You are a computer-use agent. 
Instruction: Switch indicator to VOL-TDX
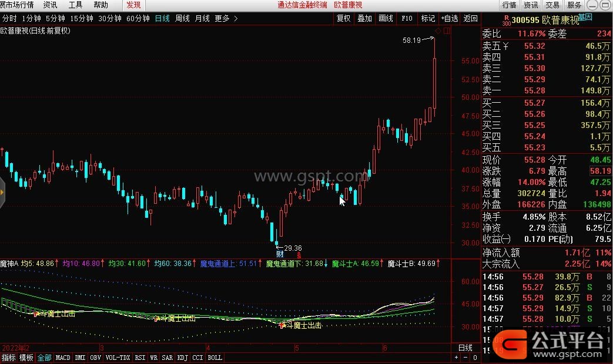tap(118, 358)
